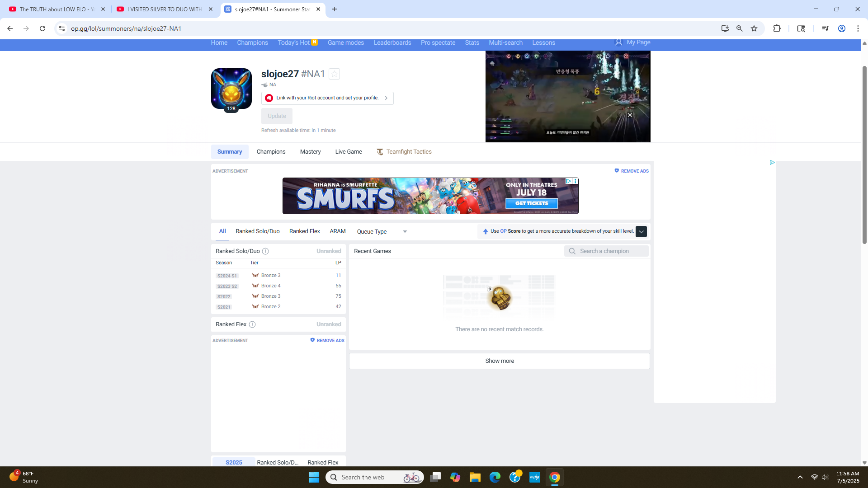Screen dimensions: 868x488
Task: Open Chrome media control icon
Action: coord(825,28)
